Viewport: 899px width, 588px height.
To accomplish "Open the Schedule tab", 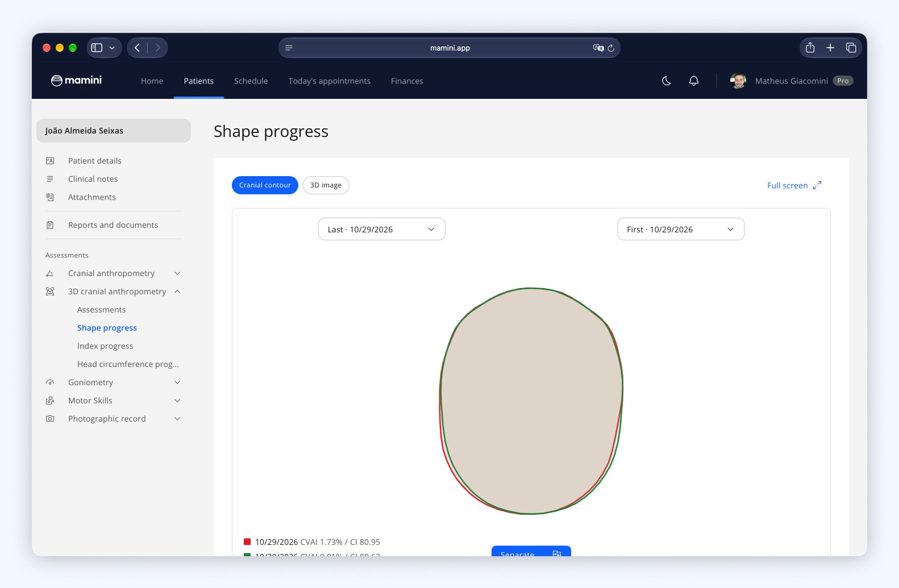I will pyautogui.click(x=251, y=81).
